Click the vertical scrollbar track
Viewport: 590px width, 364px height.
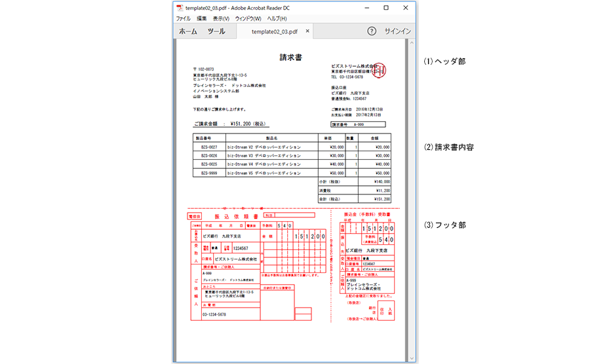411,196
